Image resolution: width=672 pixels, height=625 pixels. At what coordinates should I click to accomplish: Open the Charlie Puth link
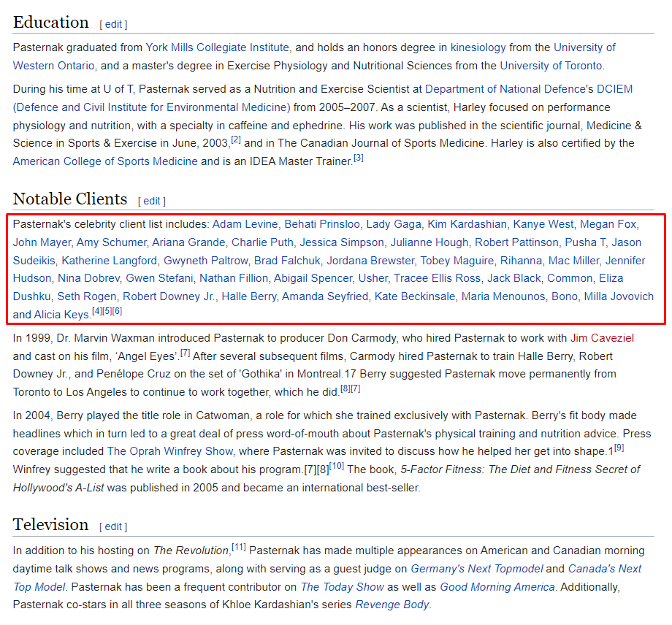tap(262, 242)
